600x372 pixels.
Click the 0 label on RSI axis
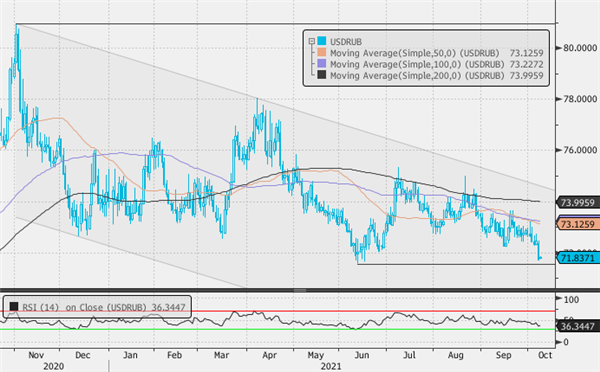[x=566, y=342]
